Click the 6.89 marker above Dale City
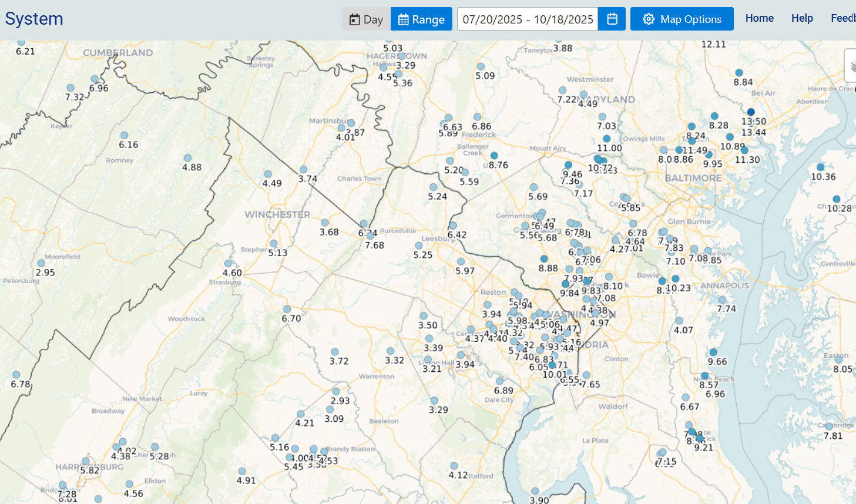Viewport: 856px width, 504px height. [x=499, y=381]
